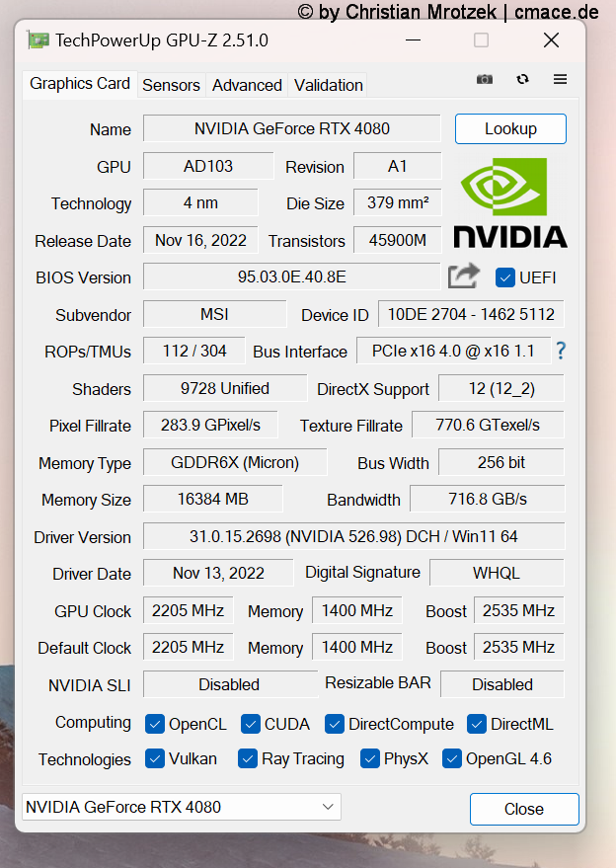Click the Bus Interface PCIe x16 4.0 value
Viewport: 616px width, 868px height.
(453, 351)
